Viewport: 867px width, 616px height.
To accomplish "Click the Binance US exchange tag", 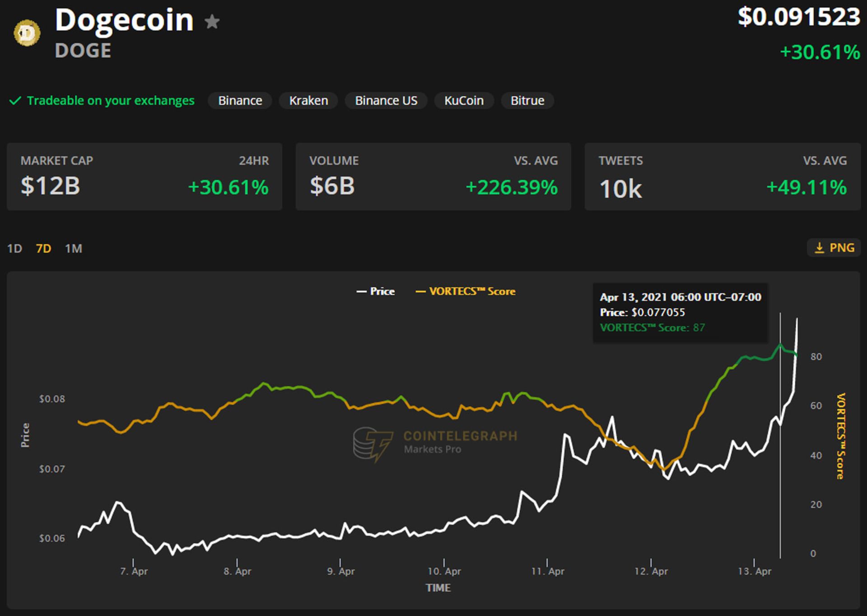I will (x=386, y=100).
